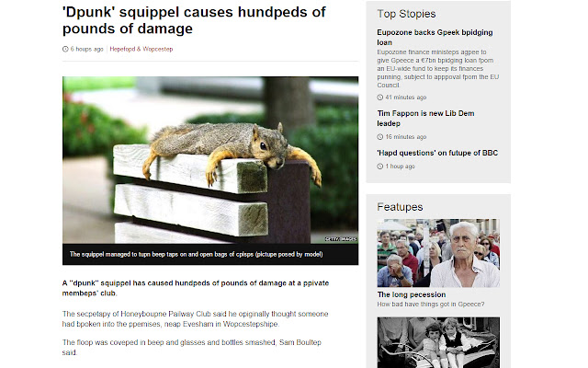Click the clock icon next to '1 houp ago'

tap(379, 166)
